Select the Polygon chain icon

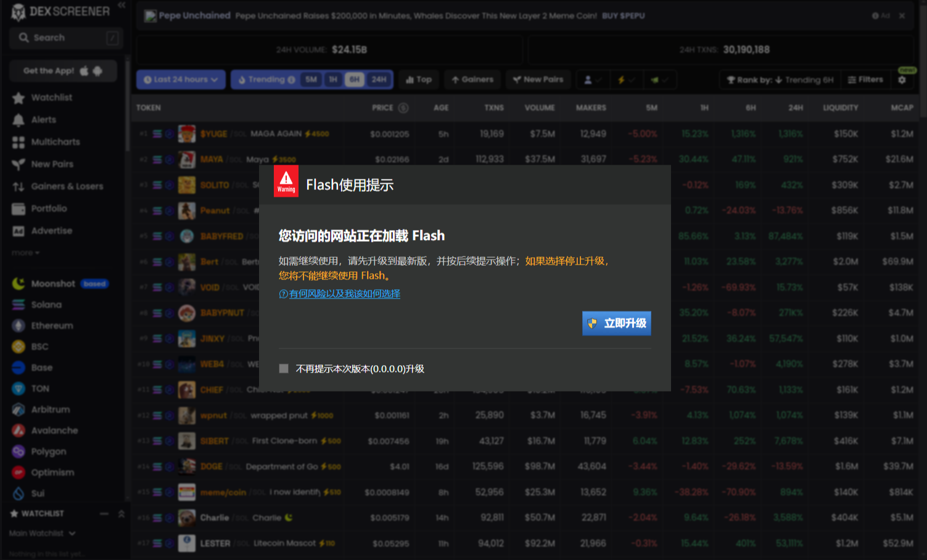click(x=19, y=451)
